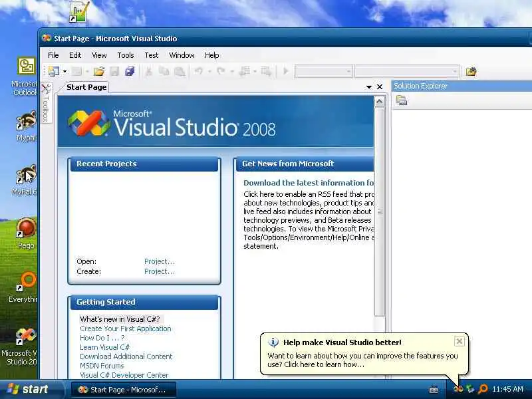
Task: Click the Save All toolbar icon
Action: coord(130,71)
